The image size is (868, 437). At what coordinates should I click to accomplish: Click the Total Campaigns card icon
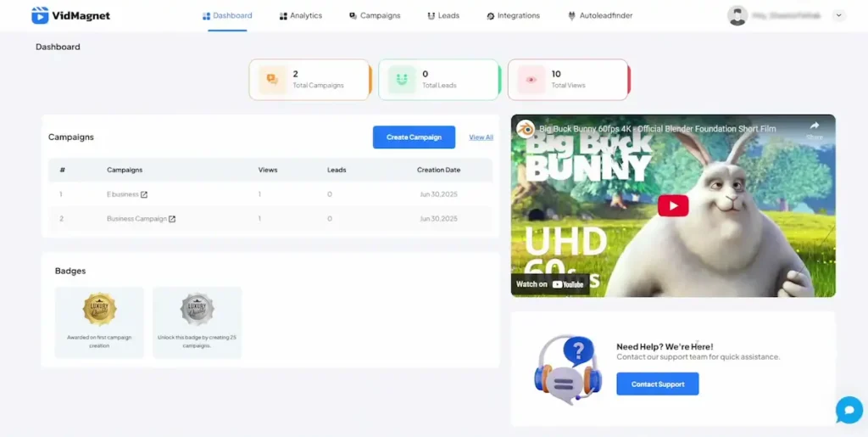272,80
